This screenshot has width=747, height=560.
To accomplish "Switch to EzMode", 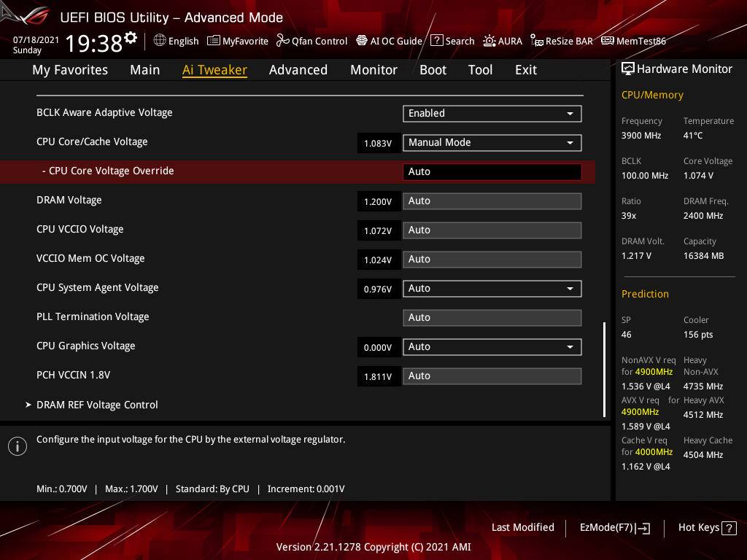I will coord(614,527).
